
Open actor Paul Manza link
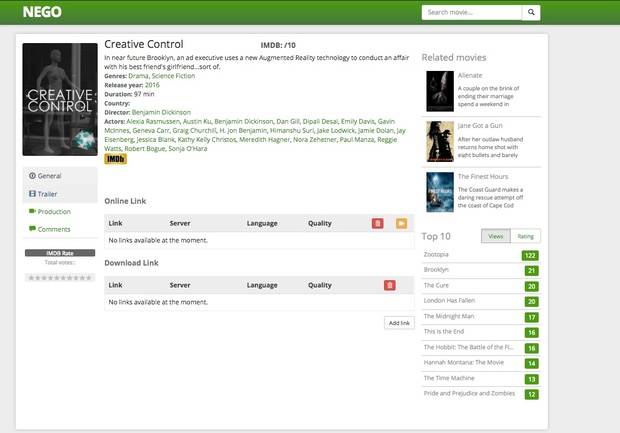(x=357, y=140)
